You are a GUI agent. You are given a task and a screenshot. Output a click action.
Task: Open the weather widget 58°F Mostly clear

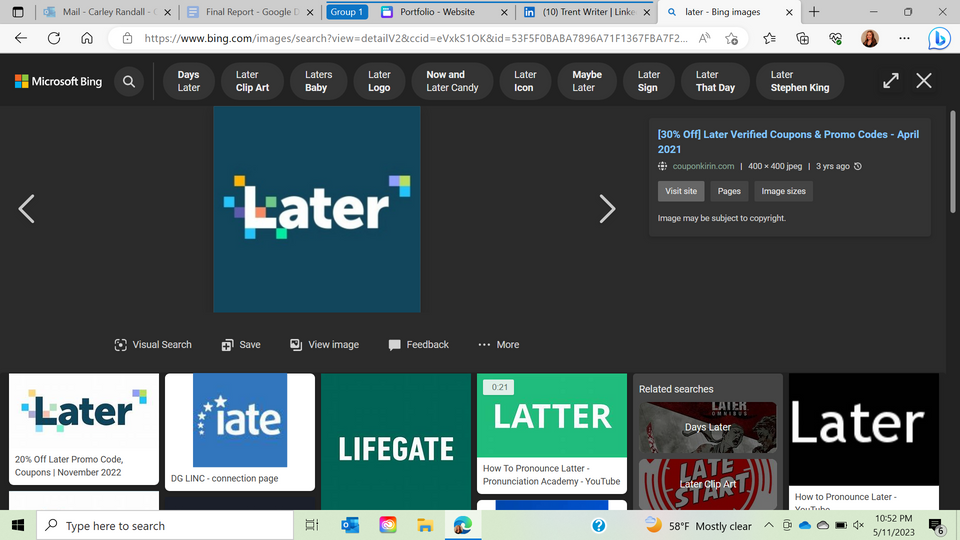(699, 526)
